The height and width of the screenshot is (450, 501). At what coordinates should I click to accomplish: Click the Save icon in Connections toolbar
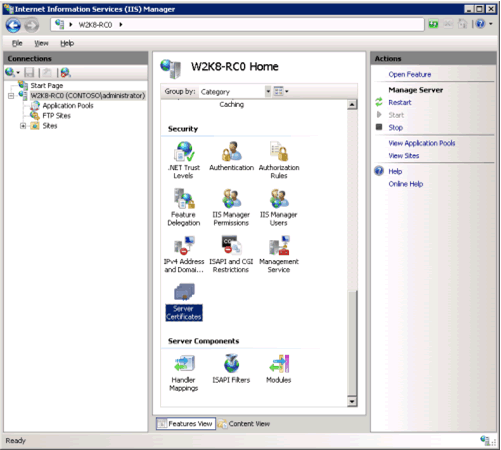pos(29,72)
